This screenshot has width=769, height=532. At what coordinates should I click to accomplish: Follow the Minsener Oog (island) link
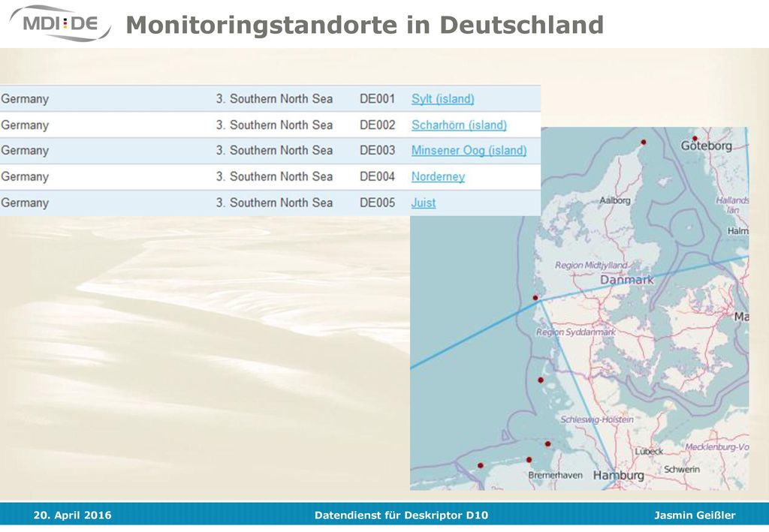click(469, 150)
